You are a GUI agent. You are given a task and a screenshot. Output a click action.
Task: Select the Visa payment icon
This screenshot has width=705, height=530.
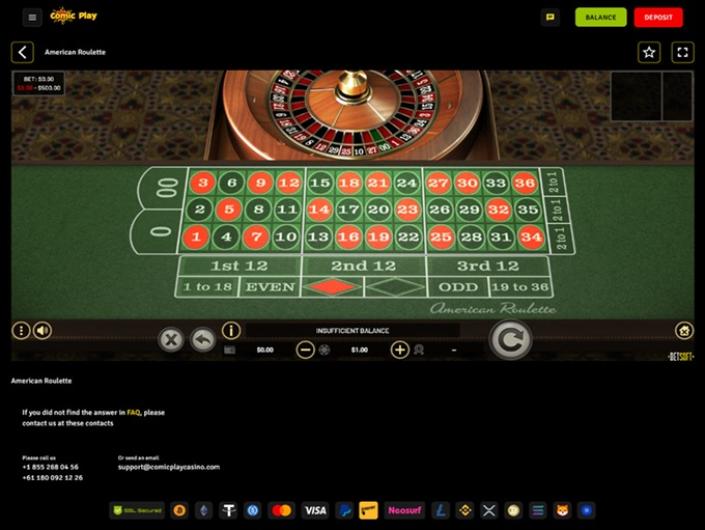click(315, 510)
